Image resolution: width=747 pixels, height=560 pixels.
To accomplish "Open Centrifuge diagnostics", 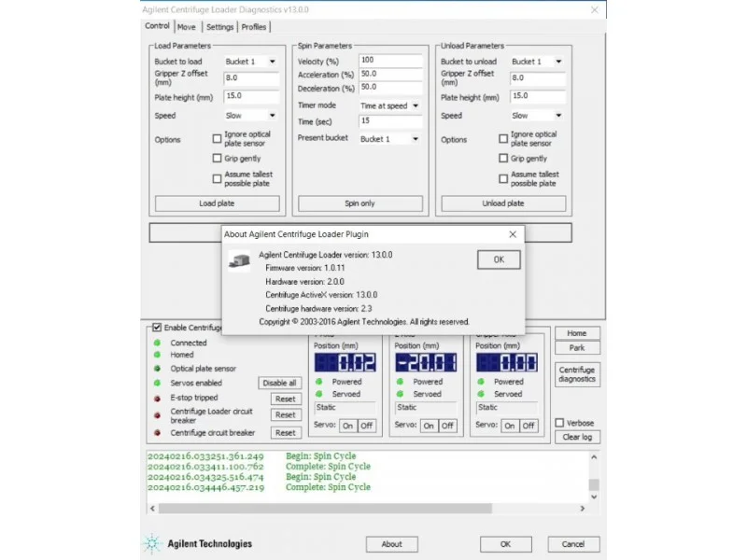I will tap(577, 374).
